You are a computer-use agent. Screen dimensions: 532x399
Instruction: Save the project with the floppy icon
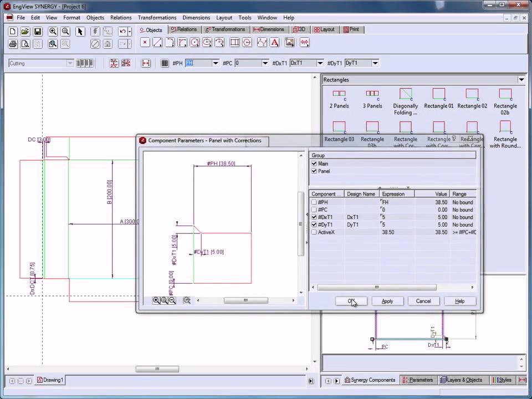38,32
